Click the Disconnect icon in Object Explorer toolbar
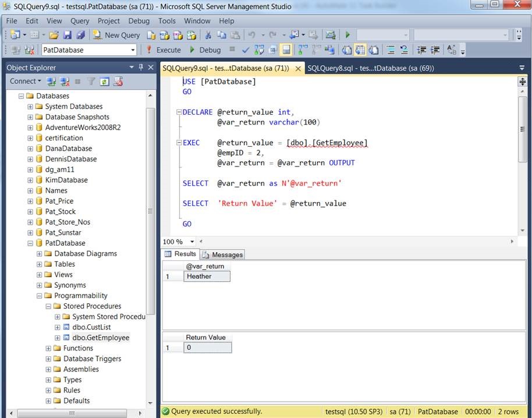 [x=65, y=82]
